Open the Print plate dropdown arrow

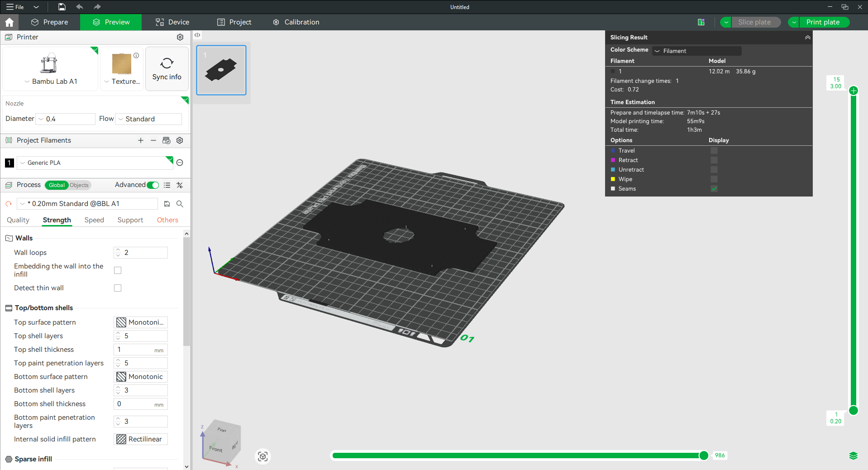794,22
